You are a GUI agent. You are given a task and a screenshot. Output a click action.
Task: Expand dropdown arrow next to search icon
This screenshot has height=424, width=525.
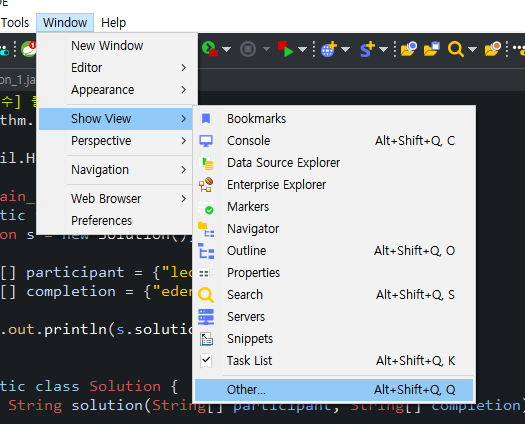(472, 50)
